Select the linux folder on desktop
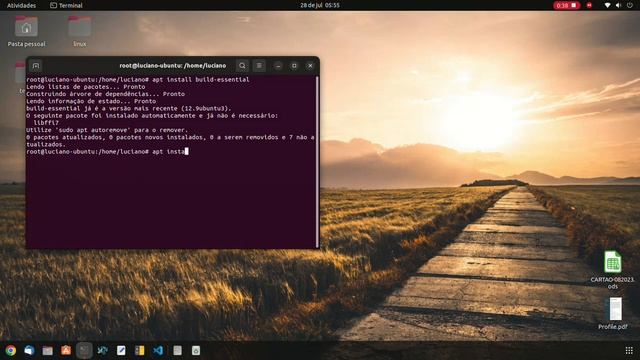Screen dimensions: 640x360 (x=80, y=31)
